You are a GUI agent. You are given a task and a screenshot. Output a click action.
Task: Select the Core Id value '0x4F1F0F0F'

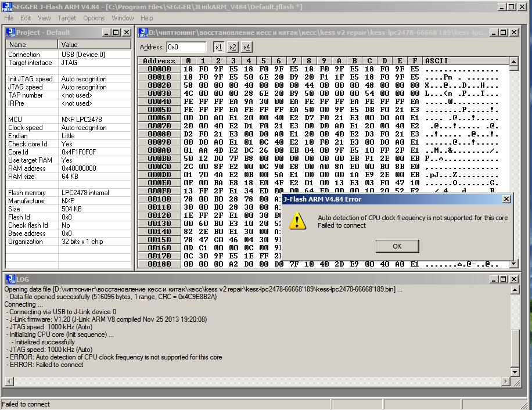[x=79, y=152]
